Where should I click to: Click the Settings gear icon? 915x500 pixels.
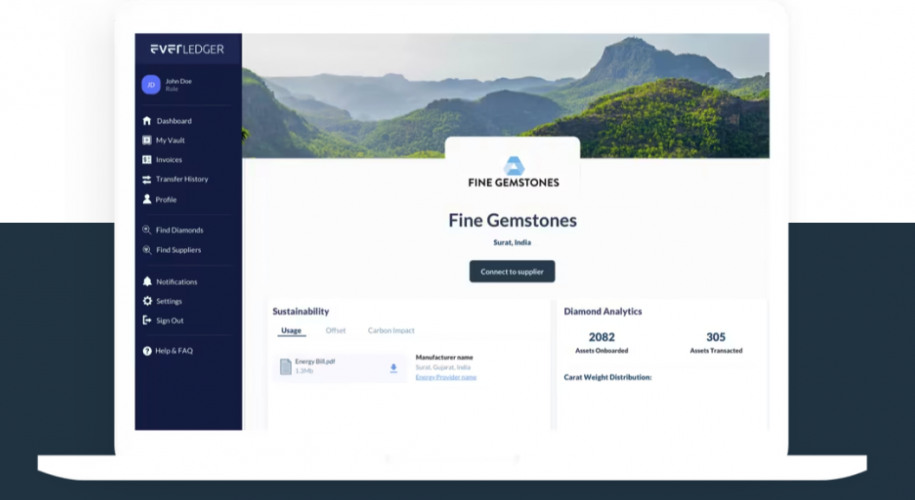click(147, 301)
